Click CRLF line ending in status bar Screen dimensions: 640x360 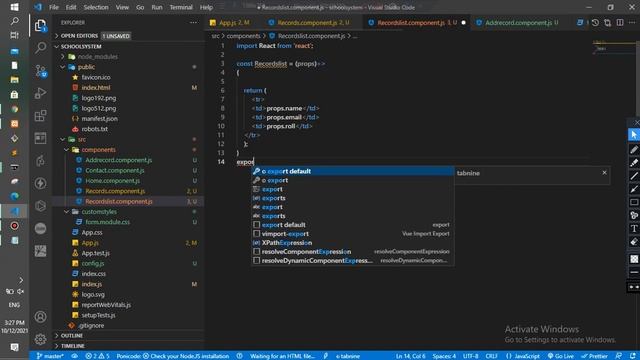pos(491,356)
